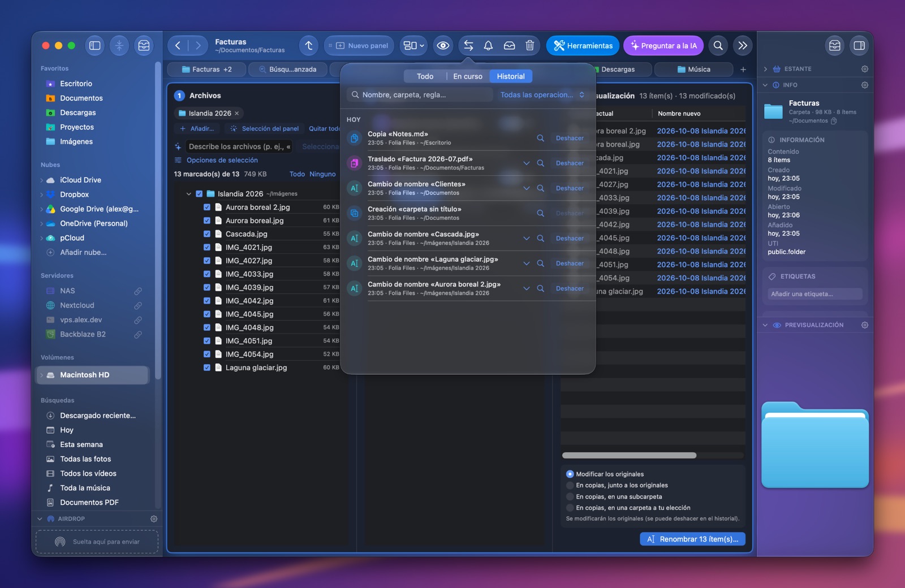
Task: Uncheck the Cascada.jpg checkbox
Action: click(x=207, y=234)
